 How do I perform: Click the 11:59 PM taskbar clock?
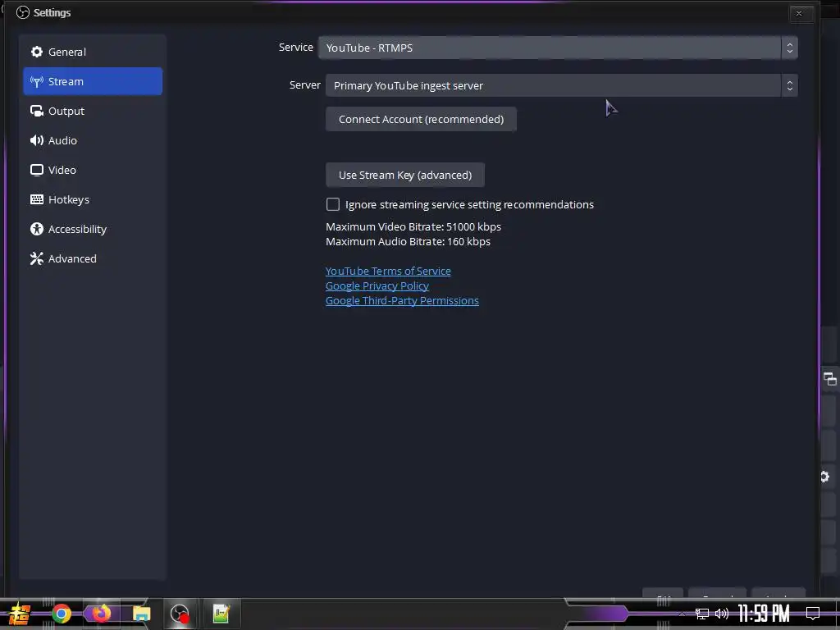(x=764, y=614)
